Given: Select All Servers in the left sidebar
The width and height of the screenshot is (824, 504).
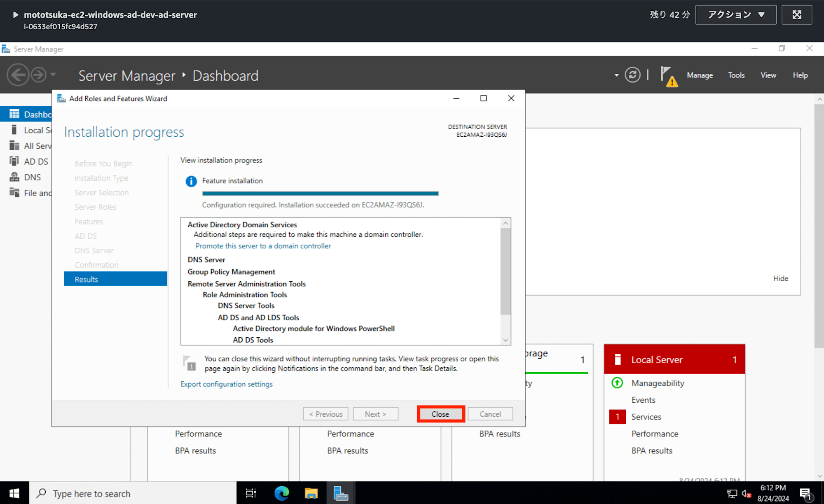Looking at the screenshot, I should pos(26,146).
